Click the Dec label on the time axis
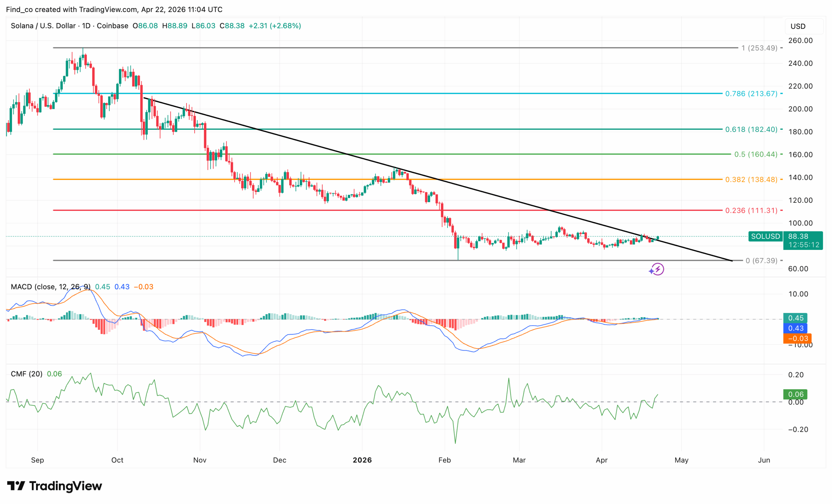 [279, 460]
